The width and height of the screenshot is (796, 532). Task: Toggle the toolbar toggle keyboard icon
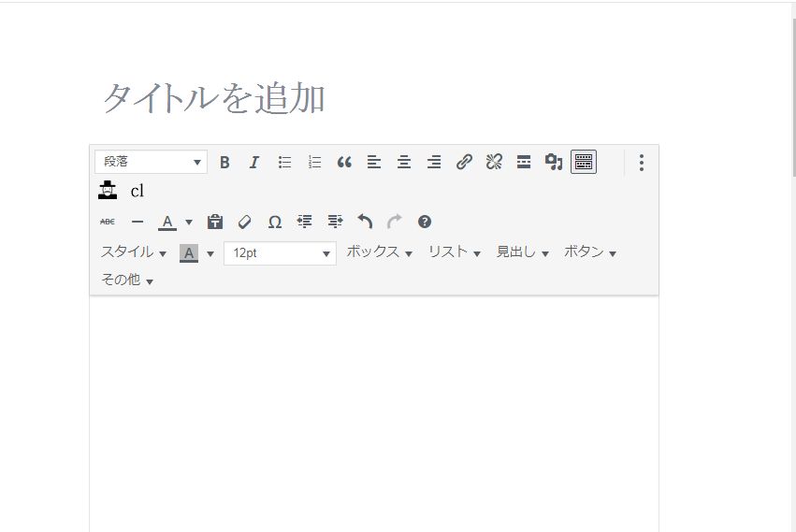(584, 163)
